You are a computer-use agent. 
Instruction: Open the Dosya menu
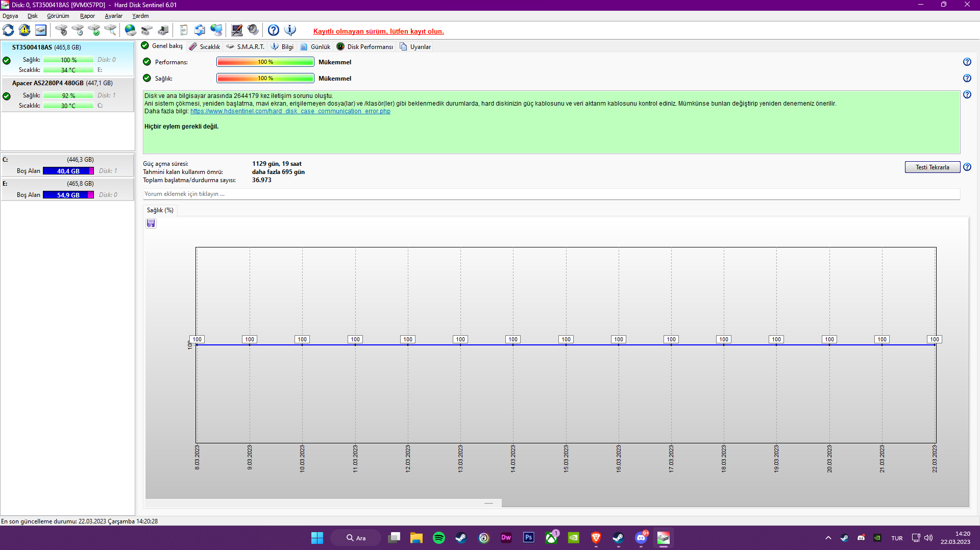tap(10, 16)
